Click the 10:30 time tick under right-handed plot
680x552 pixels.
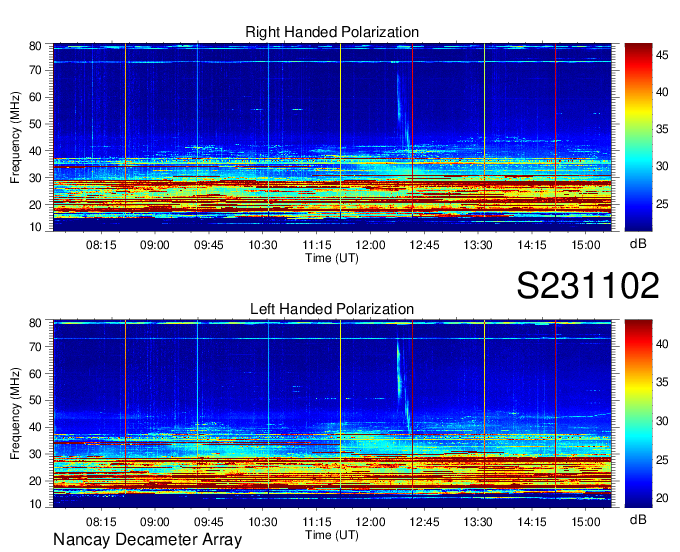point(263,245)
